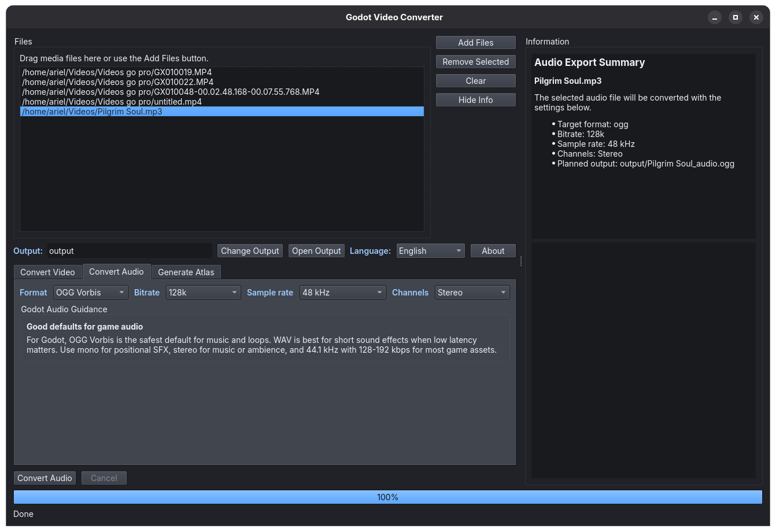Viewport: 776px width, 532px height.
Task: Click the 'Sample rate: 48 kHz' summary line
Action: [596, 144]
